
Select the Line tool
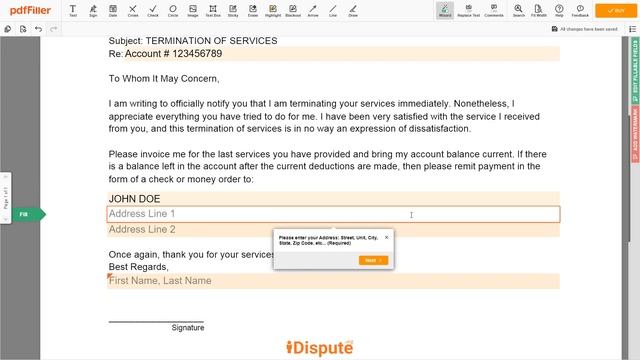[x=333, y=11]
